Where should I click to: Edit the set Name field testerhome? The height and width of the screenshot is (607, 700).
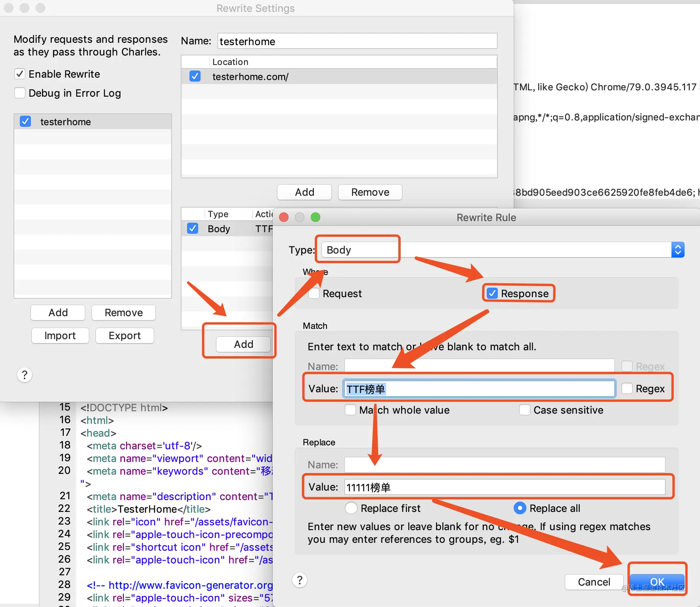357,41
